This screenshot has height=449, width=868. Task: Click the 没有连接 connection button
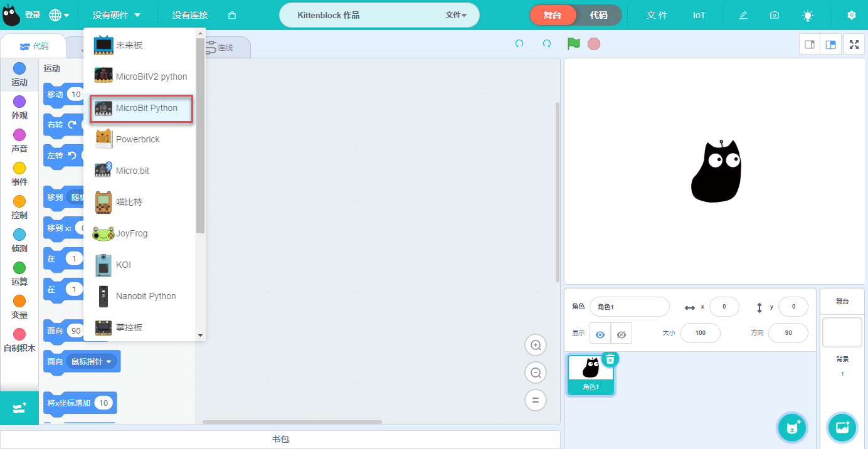(x=190, y=15)
